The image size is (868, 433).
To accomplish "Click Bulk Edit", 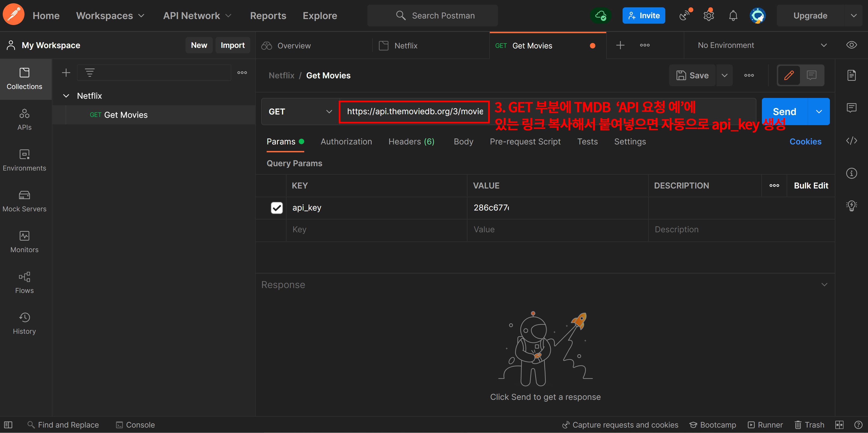I will tap(811, 185).
